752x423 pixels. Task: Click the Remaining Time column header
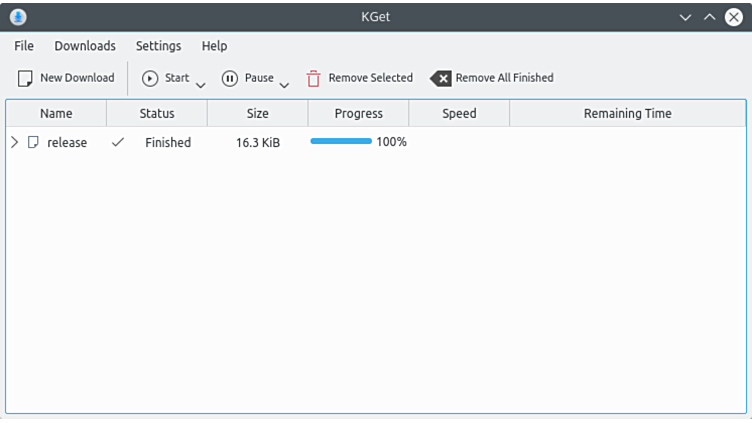[627, 114]
